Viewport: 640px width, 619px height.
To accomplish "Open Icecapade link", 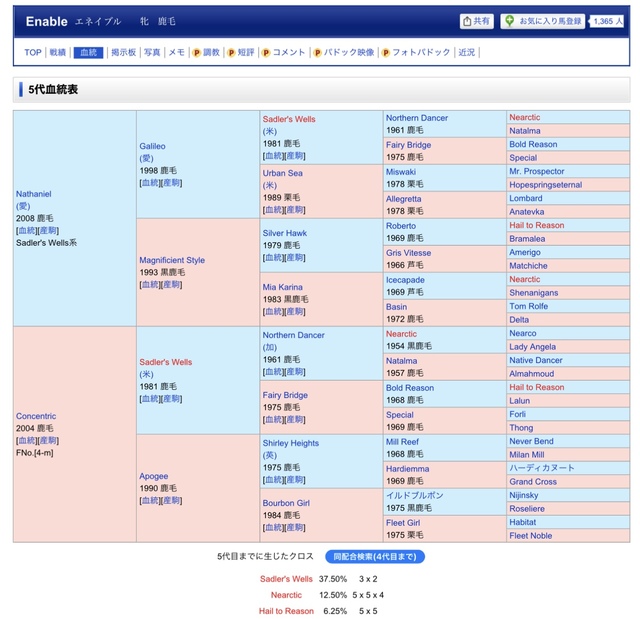I will point(405,280).
